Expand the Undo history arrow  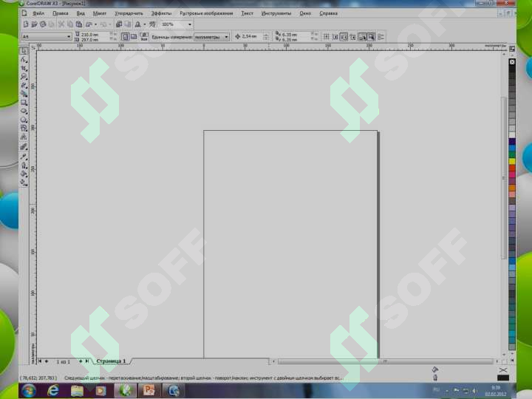95,24
